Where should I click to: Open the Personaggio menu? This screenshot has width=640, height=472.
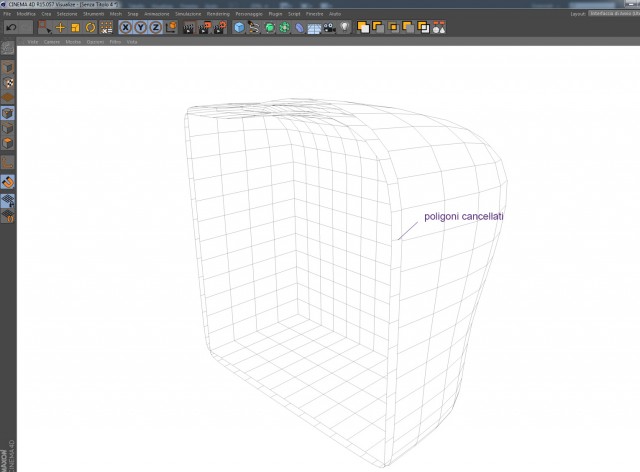click(249, 14)
